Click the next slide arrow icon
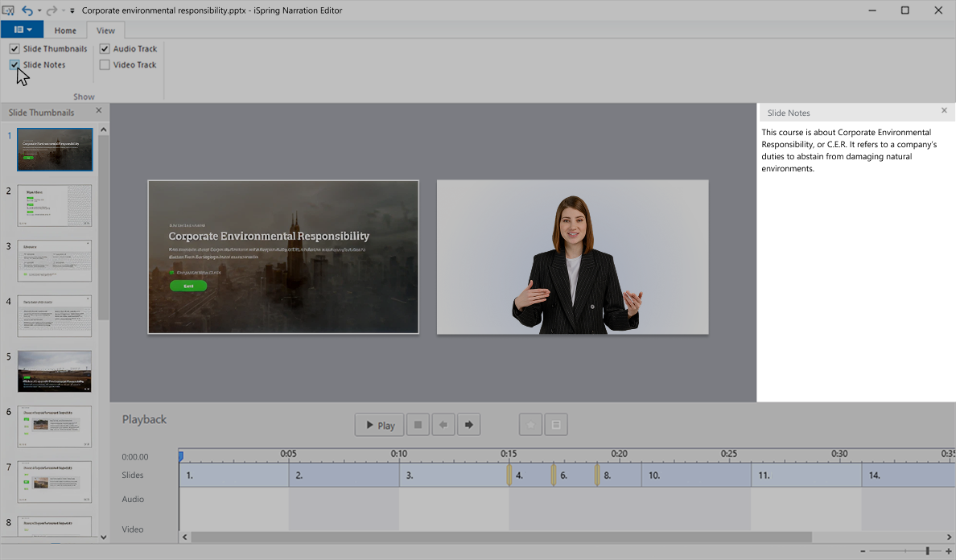Screen dimensions: 956x560 (469, 424)
